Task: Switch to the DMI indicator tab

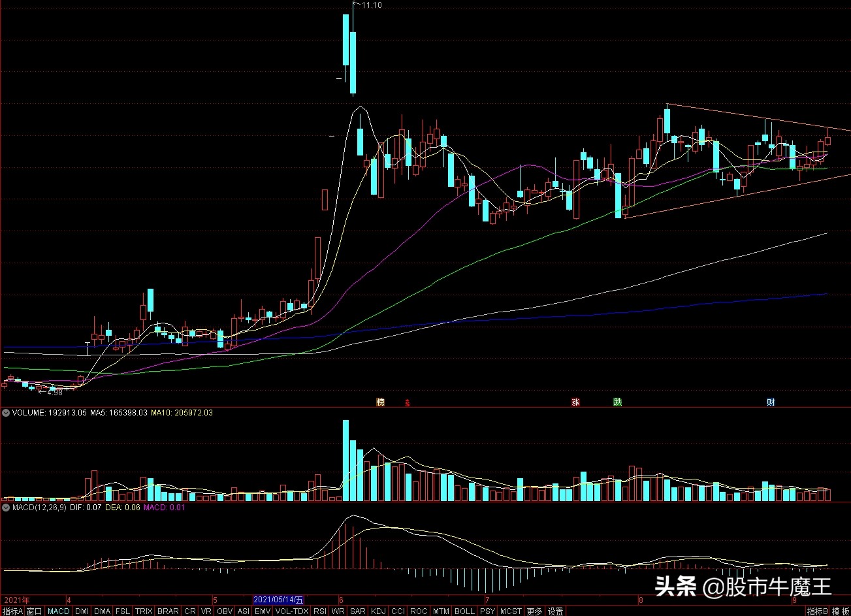Action: (x=82, y=611)
